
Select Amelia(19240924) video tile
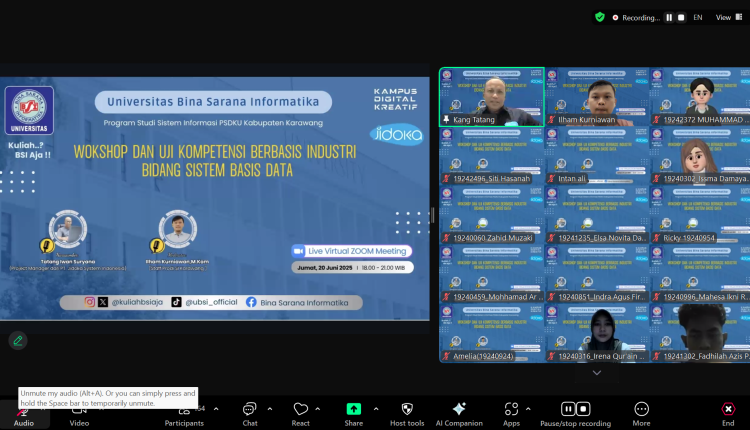click(492, 333)
